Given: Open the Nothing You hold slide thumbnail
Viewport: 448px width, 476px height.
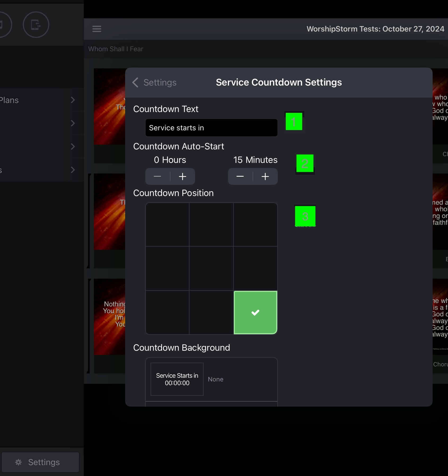Looking at the screenshot, I should pos(109,317).
